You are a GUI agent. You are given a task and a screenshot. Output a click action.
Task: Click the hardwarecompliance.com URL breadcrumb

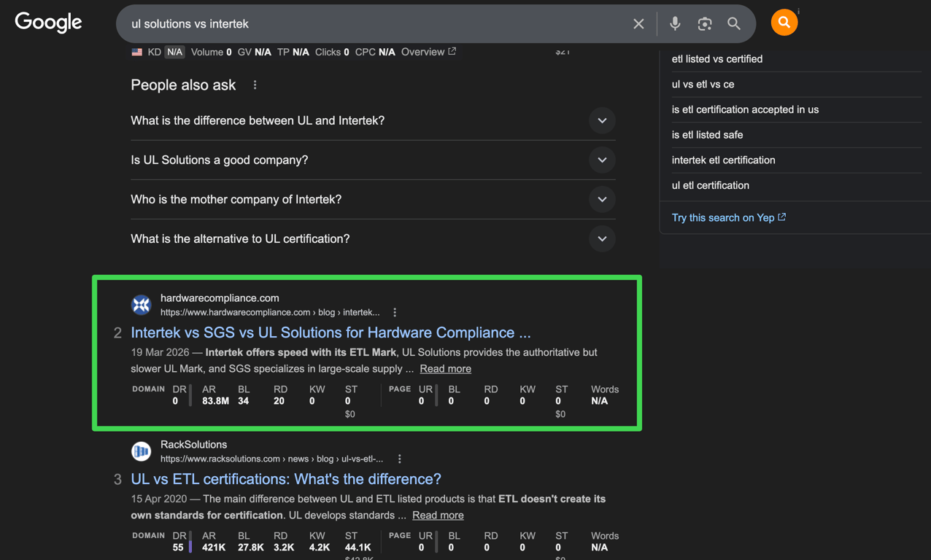[270, 312]
